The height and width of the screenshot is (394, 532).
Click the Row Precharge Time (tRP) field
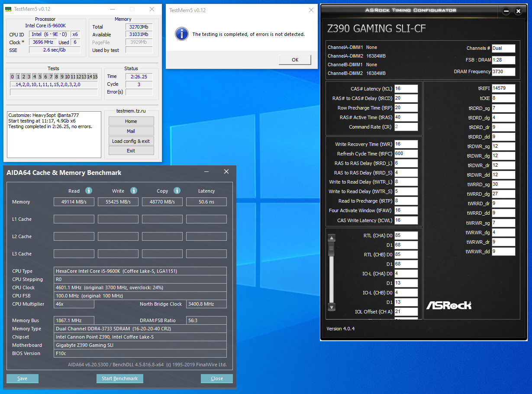tap(406, 108)
